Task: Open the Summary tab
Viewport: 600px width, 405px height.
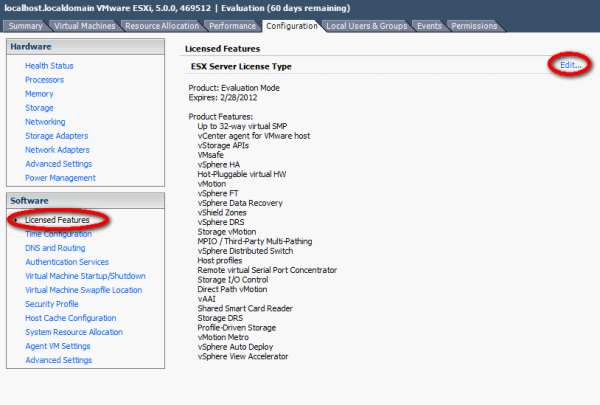Action: (25, 25)
